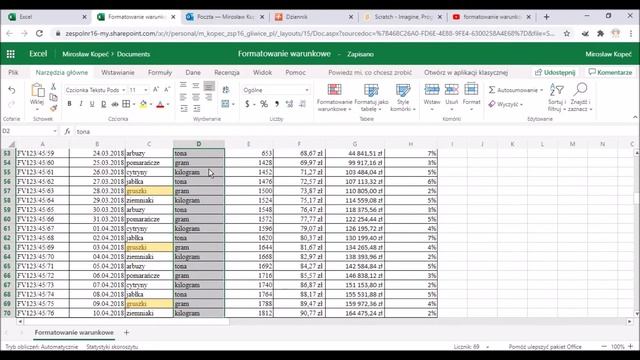The height and width of the screenshot is (360, 640).
Task: Collapse the ribbon with chevron
Action: pyautogui.click(x=635, y=118)
